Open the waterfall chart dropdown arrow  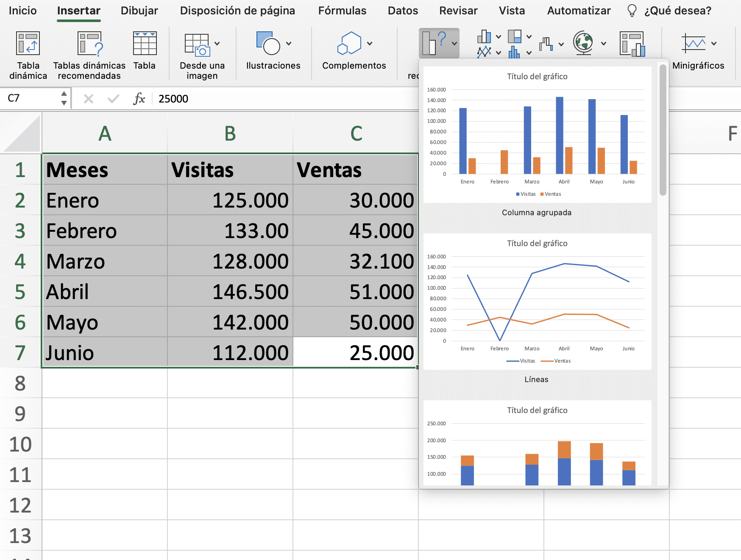[x=561, y=44]
